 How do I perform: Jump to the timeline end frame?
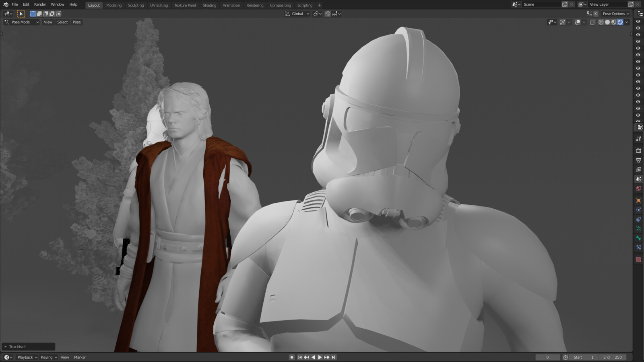[333, 357]
